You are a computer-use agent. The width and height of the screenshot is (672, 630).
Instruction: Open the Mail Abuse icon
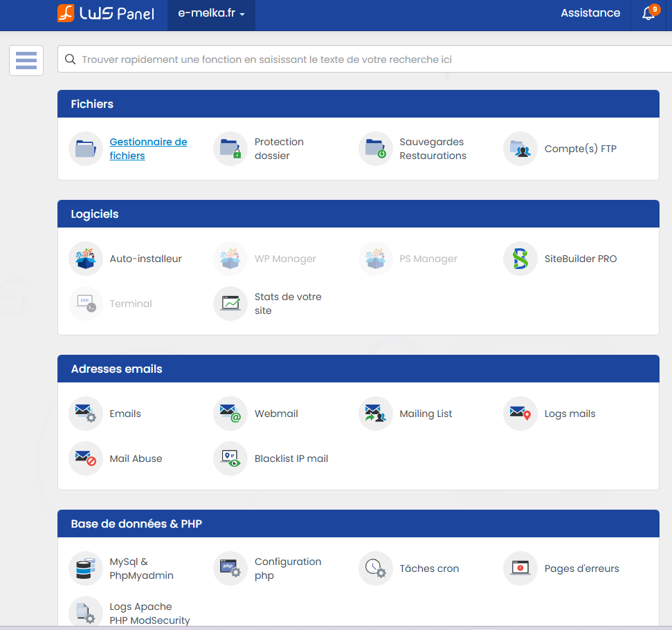point(86,458)
